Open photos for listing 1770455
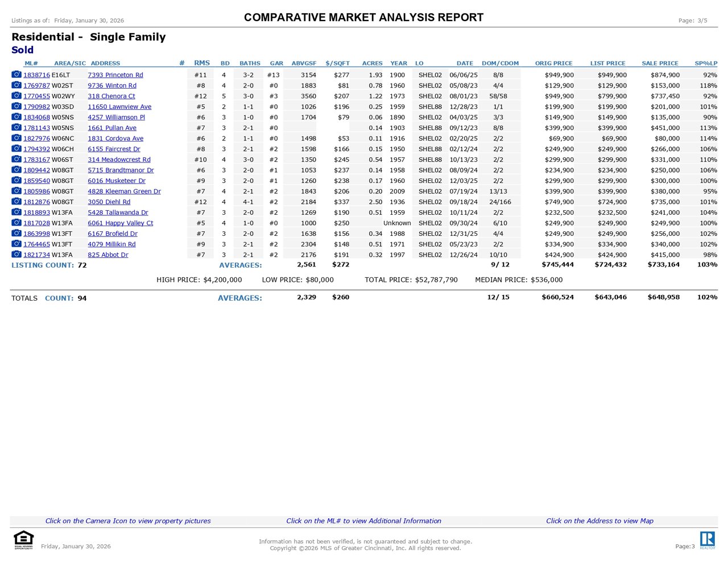The height and width of the screenshot is (562, 728). [x=16, y=96]
